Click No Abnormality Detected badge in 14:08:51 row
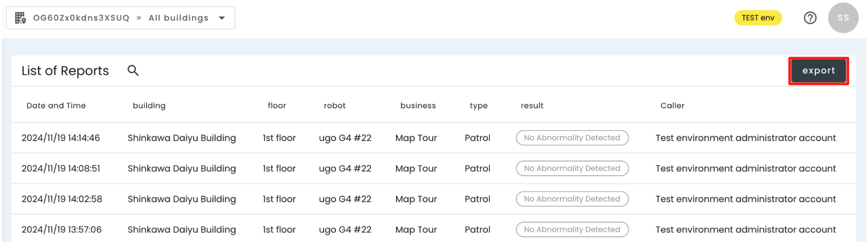The width and height of the screenshot is (868, 243). point(572,168)
